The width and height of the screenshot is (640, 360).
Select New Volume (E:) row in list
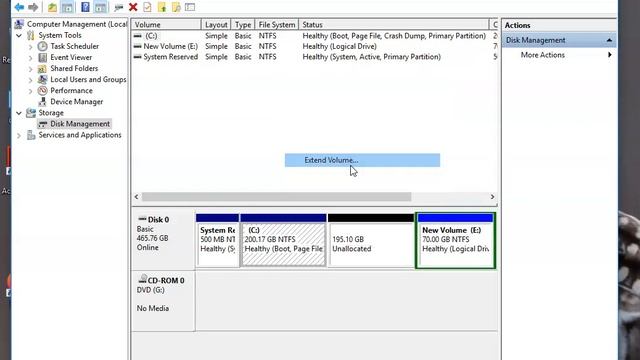pyautogui.click(x=314, y=47)
